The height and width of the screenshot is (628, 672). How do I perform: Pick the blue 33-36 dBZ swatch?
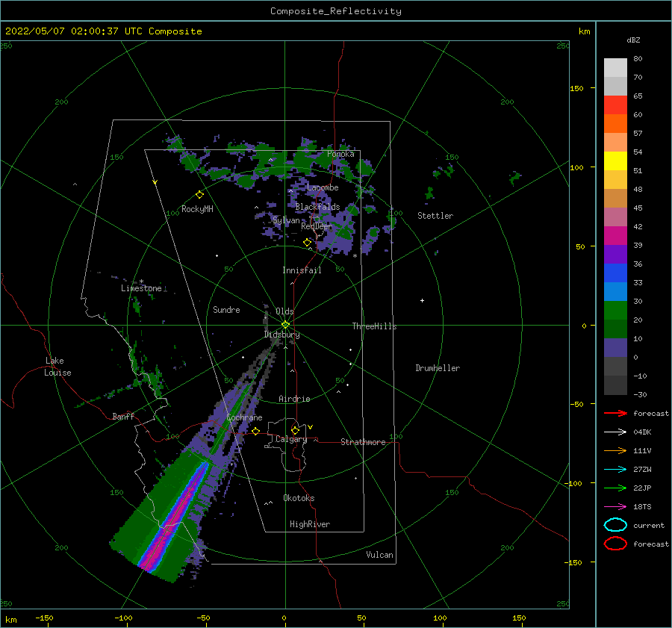point(615,273)
